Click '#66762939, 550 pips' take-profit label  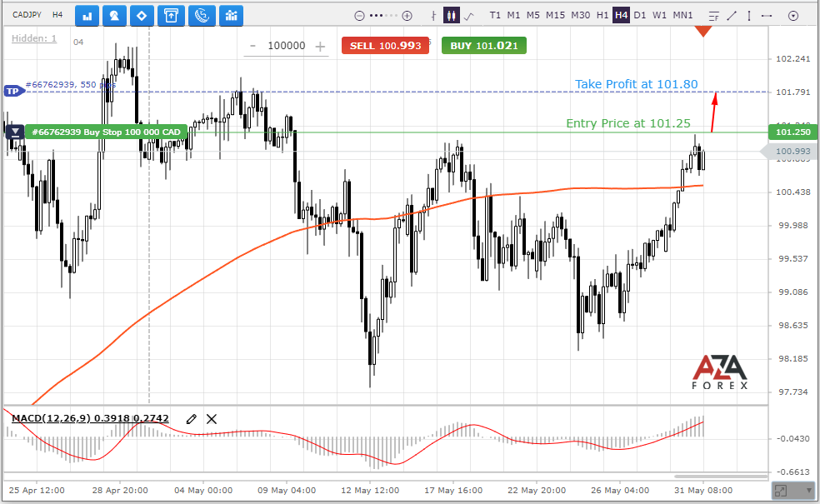tap(71, 84)
